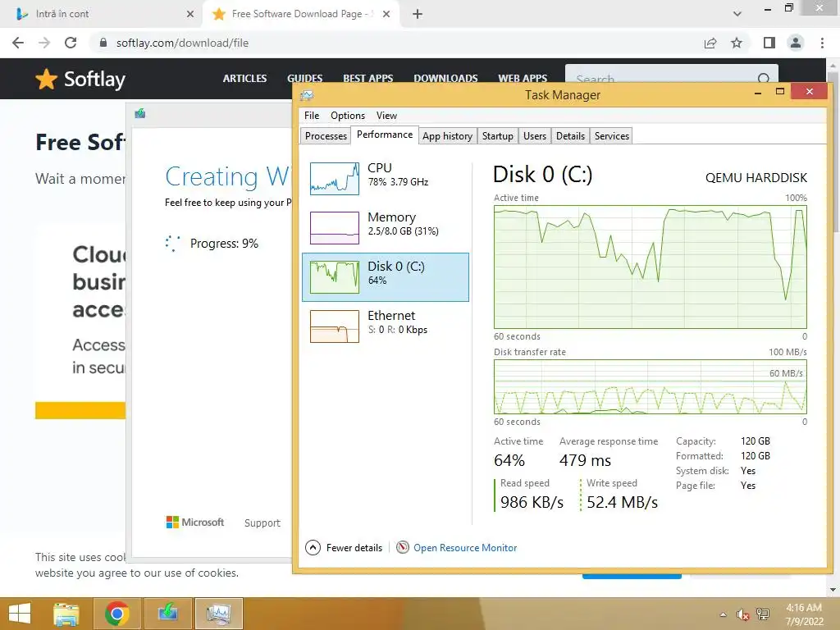This screenshot has width=840, height=630.
Task: Open the Startup tab
Action: 498,136
